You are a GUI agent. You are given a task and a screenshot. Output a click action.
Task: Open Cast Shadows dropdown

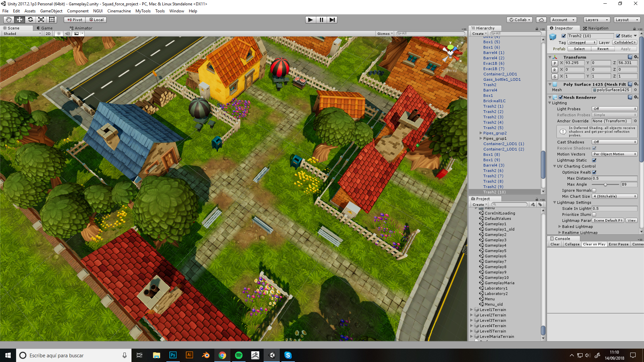(614, 142)
